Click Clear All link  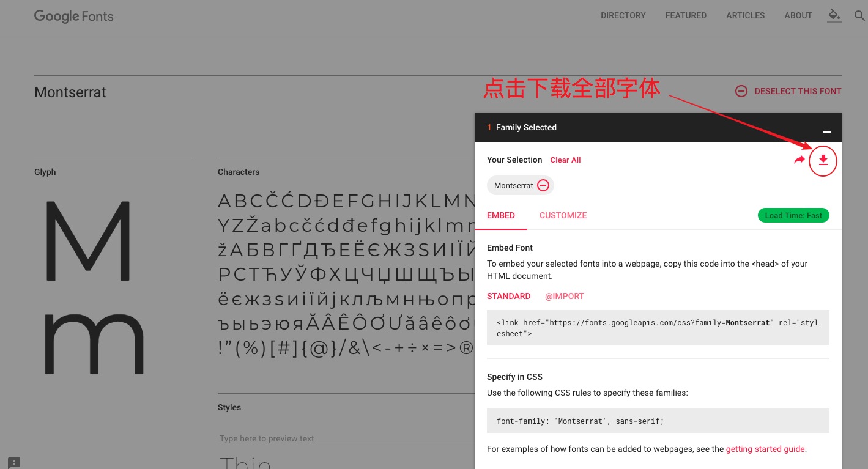(565, 160)
